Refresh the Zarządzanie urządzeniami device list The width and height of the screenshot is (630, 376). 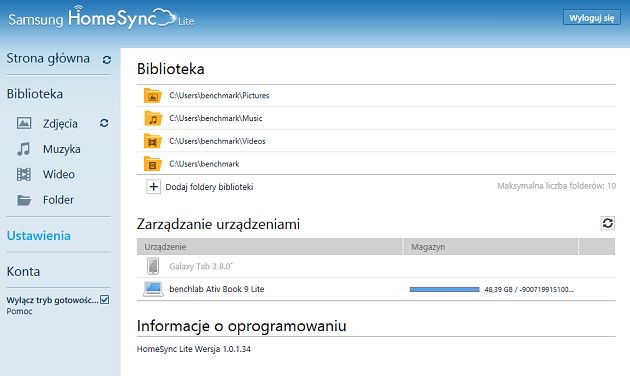click(x=608, y=223)
